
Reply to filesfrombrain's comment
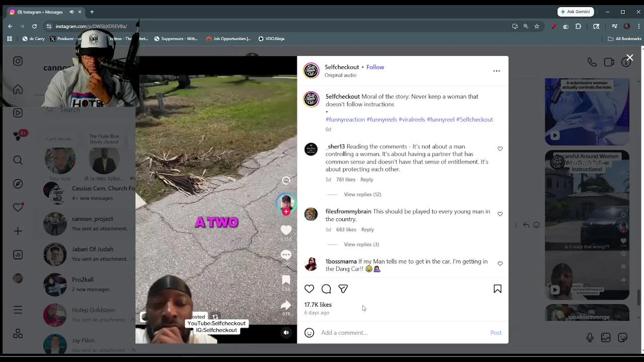(368, 230)
